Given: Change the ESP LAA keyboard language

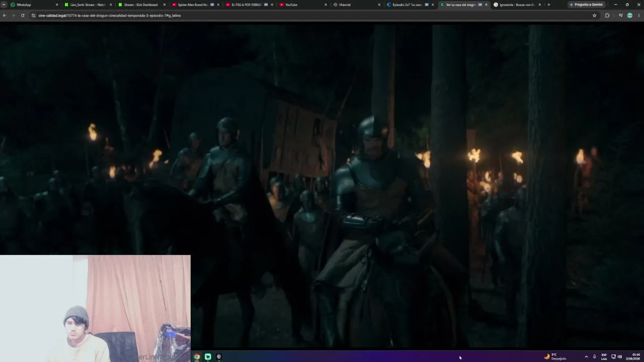Looking at the screenshot, I should pyautogui.click(x=604, y=356).
